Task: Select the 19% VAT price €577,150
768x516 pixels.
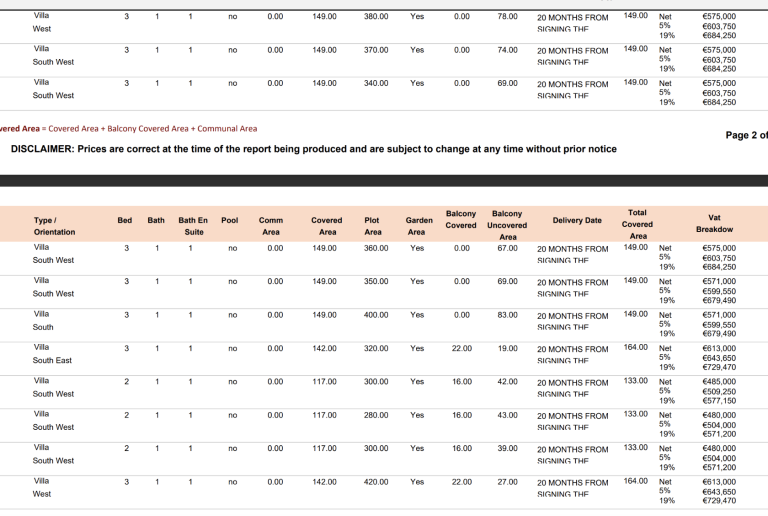Action: (x=719, y=400)
